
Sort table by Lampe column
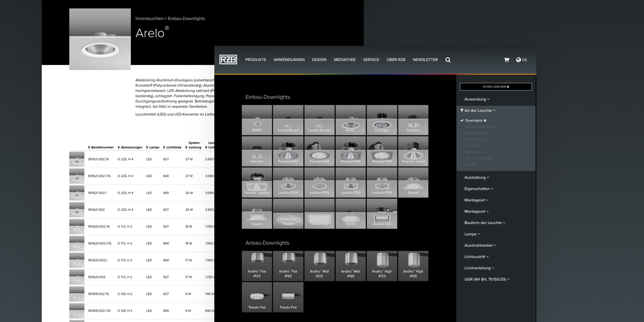tap(152, 147)
